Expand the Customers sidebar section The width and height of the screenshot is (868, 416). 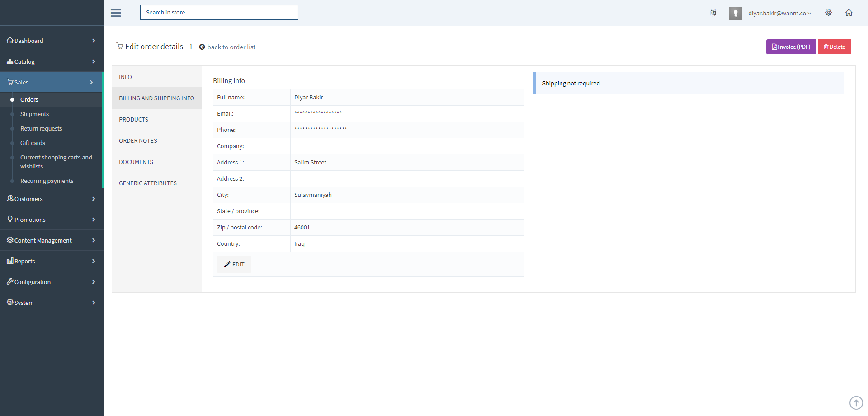click(x=52, y=199)
